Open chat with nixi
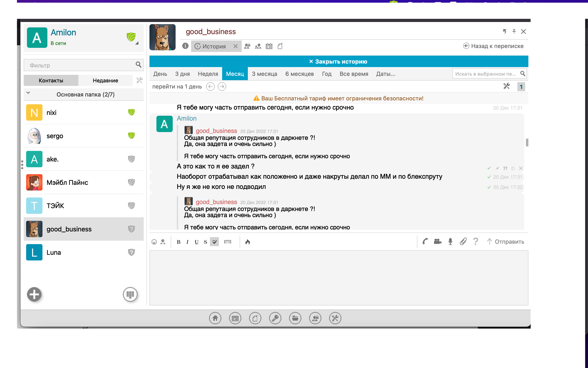 tap(84, 112)
